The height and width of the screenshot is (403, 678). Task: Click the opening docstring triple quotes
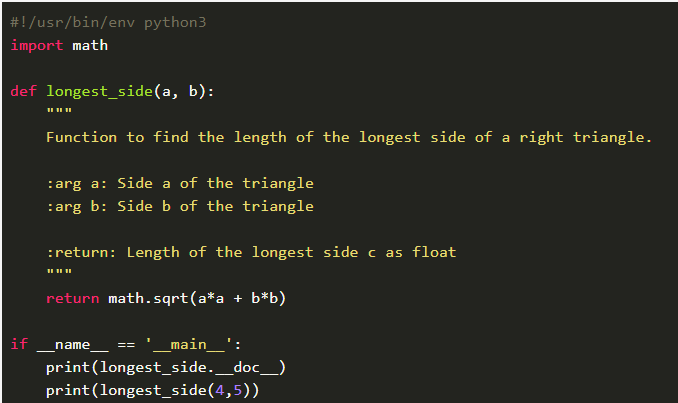(59, 114)
